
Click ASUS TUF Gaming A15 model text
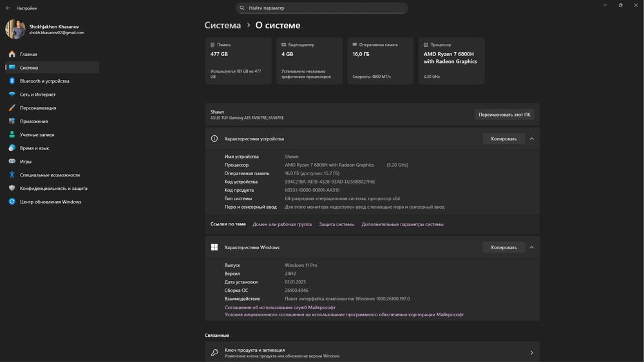tap(247, 118)
